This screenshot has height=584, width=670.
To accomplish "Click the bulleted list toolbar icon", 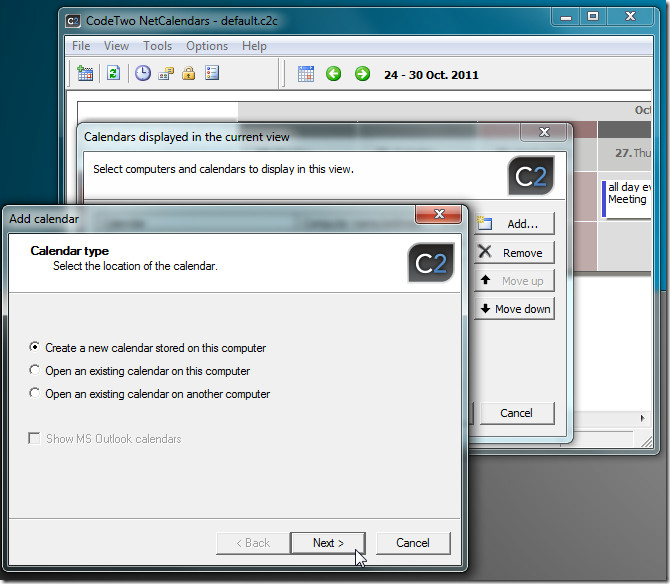I will [212, 73].
